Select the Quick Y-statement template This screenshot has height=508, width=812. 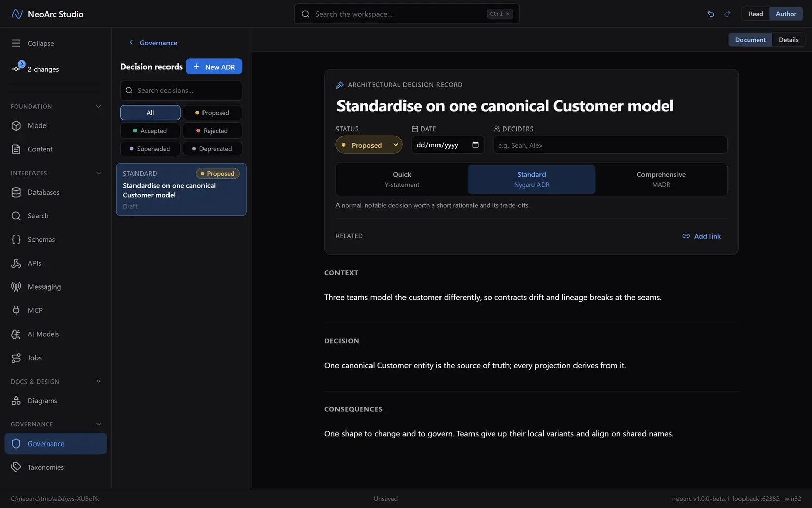coord(402,179)
